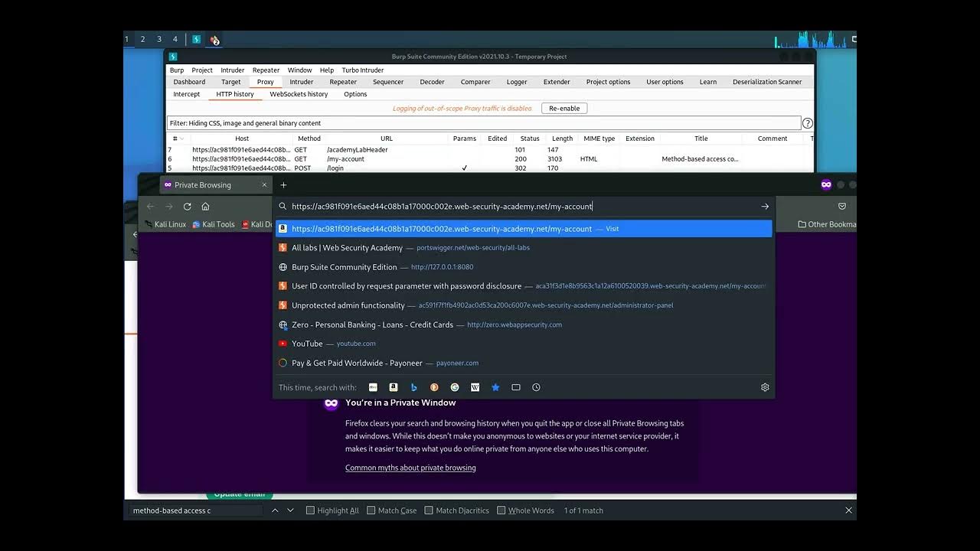Click the Firefox icon in the taskbar
The height and width of the screenshot is (551, 980).
tap(214, 39)
